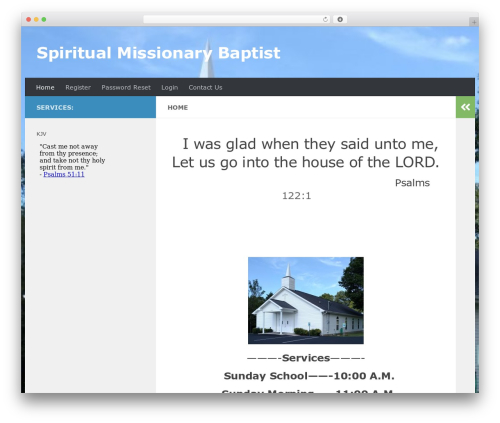The height and width of the screenshot is (423, 500).
Task: Click the 'Cast me not away' sidebar verse
Action: click(72, 157)
